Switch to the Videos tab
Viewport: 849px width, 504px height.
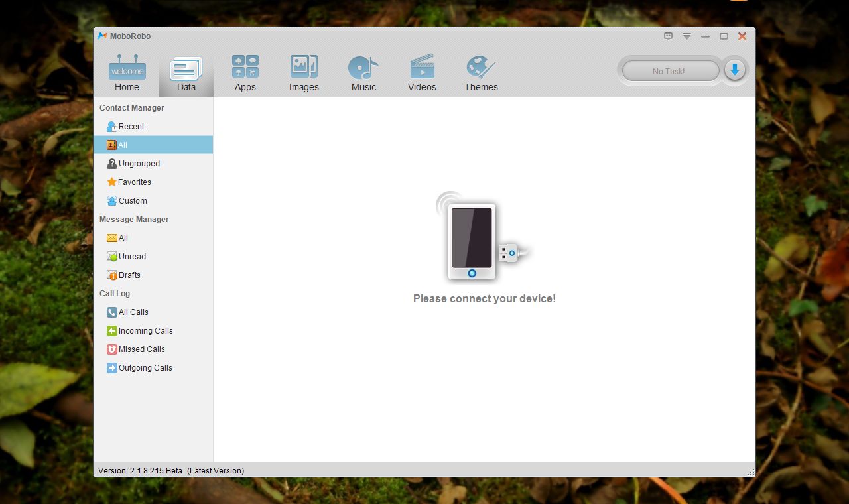point(422,73)
